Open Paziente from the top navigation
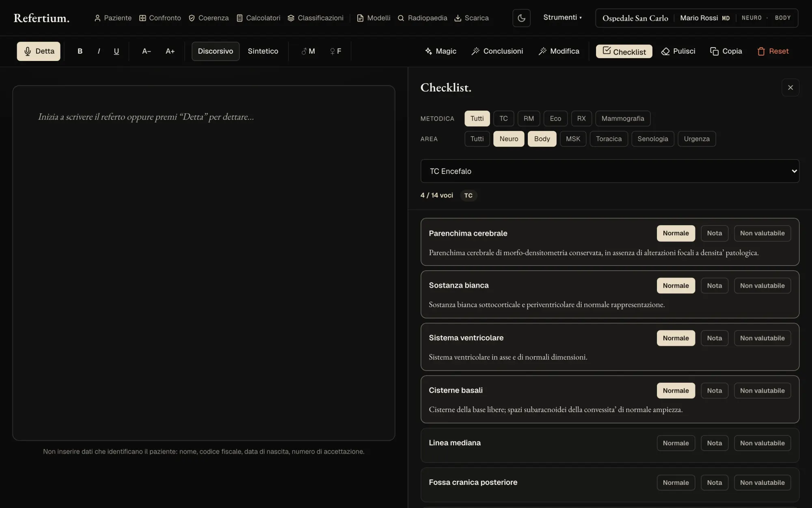 pyautogui.click(x=113, y=18)
